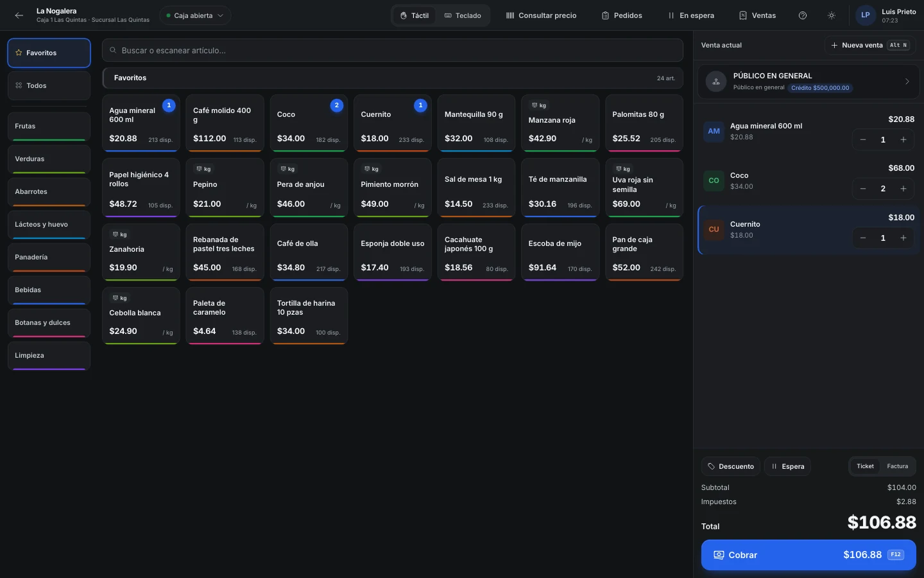924x578 pixels.
Task: Select Factura receipt type
Action: [x=897, y=466]
